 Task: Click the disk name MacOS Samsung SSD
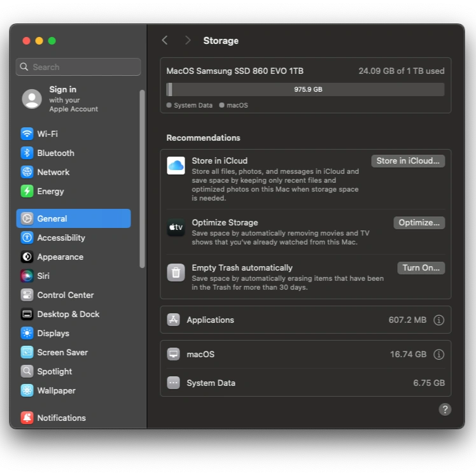point(235,71)
